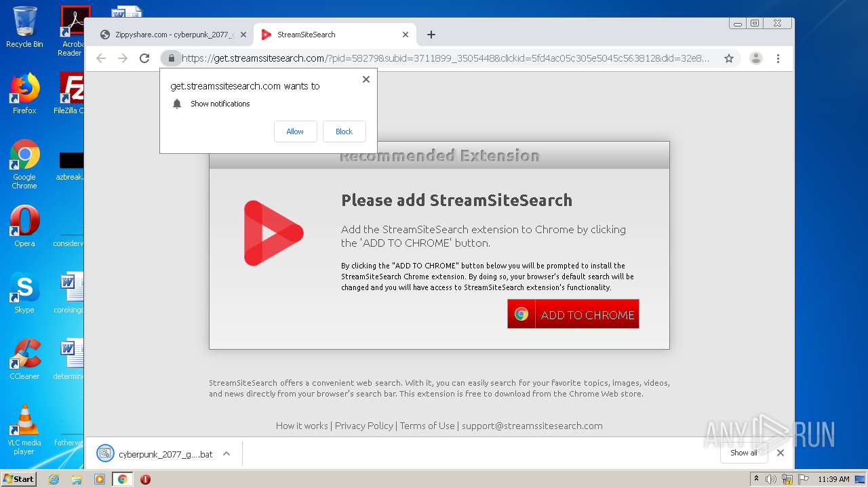
Task: Open the Terms of Use link
Action: [427, 426]
